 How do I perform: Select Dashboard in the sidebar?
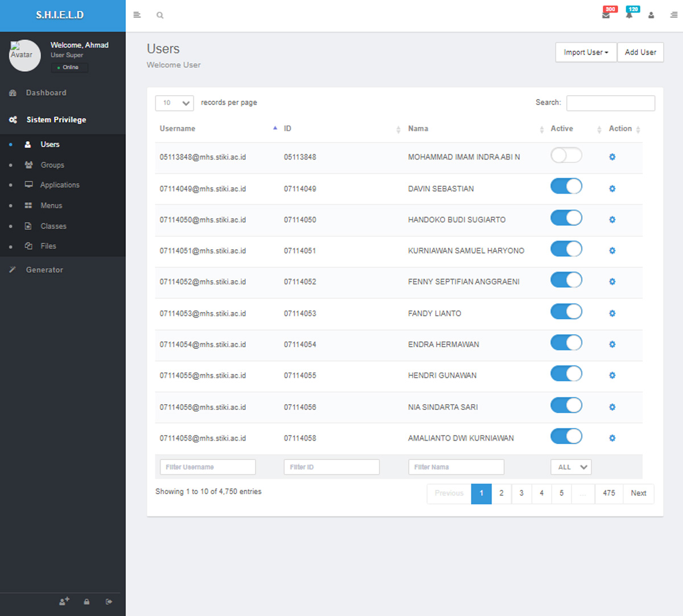(x=46, y=93)
